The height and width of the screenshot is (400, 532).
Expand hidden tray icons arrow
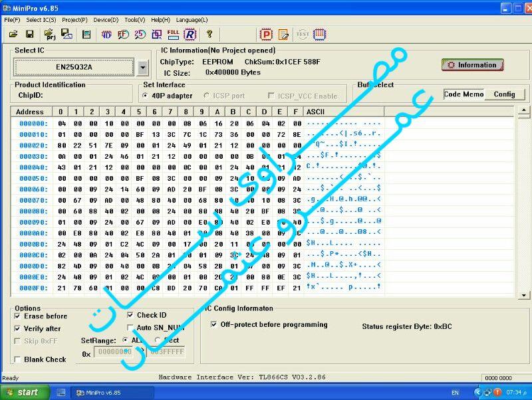click(x=477, y=392)
